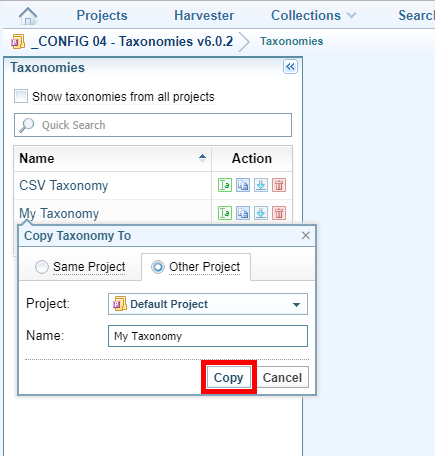Screen dimensions: 435x456
Task: Go to the Home icon
Action: (x=28, y=16)
